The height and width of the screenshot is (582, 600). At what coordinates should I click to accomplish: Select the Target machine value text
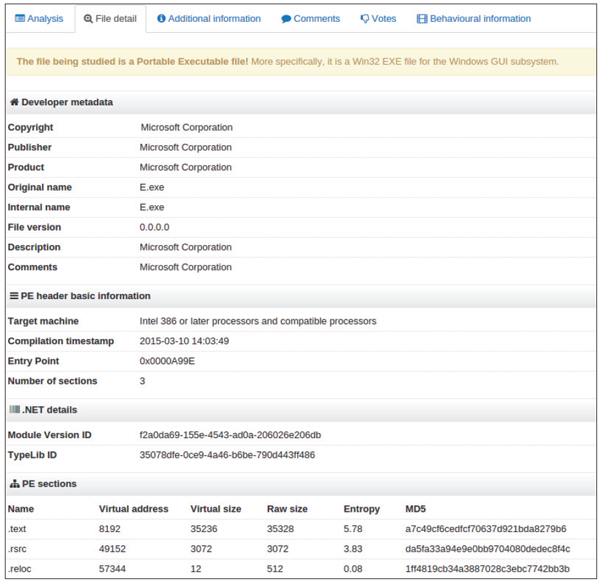[x=258, y=321]
